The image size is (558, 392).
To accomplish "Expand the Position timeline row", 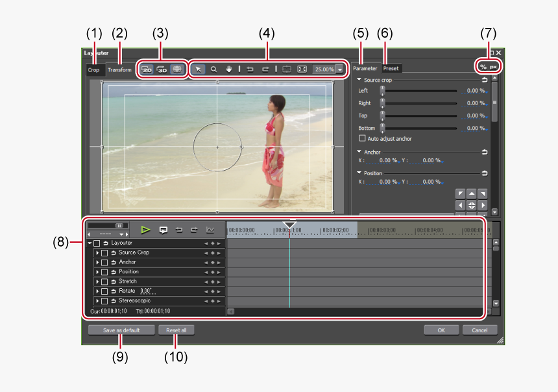I will pos(97,272).
